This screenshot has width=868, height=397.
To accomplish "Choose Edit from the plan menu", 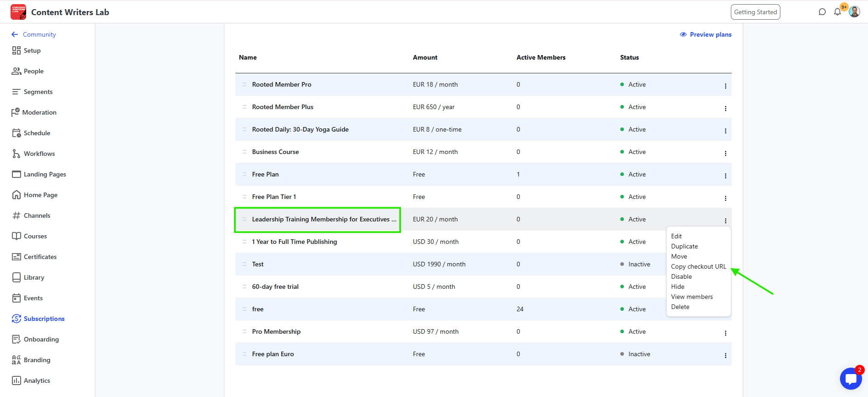I will point(676,236).
